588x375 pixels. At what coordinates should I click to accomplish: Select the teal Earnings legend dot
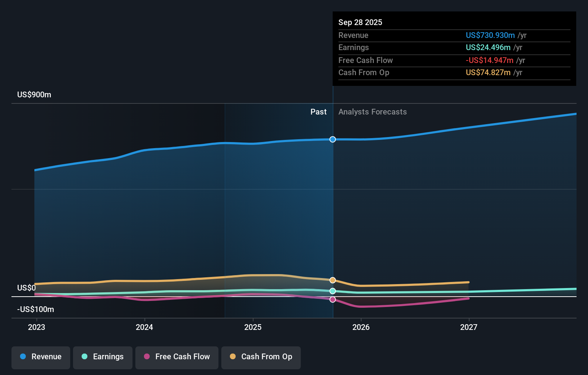(84, 357)
